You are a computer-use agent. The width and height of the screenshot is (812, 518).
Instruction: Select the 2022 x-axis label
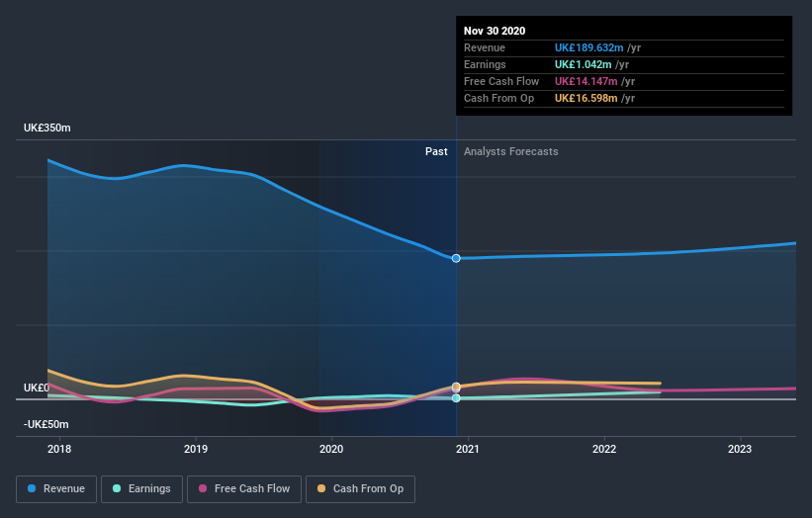pos(604,449)
